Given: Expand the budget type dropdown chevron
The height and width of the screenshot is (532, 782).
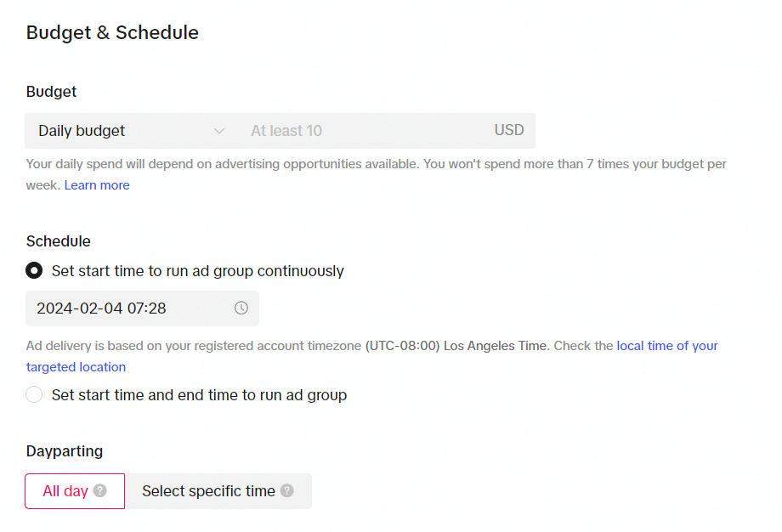Looking at the screenshot, I should coord(219,131).
